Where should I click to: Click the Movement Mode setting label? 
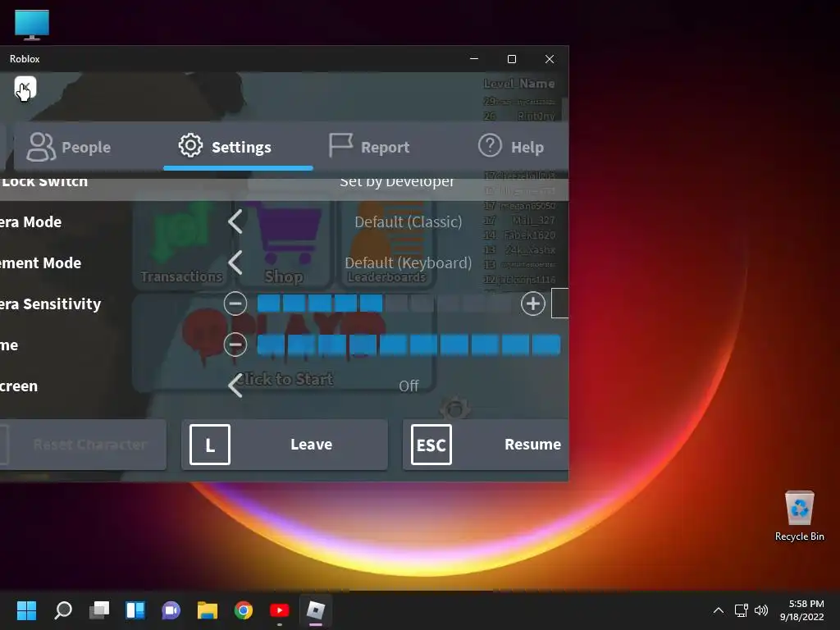[x=41, y=263]
